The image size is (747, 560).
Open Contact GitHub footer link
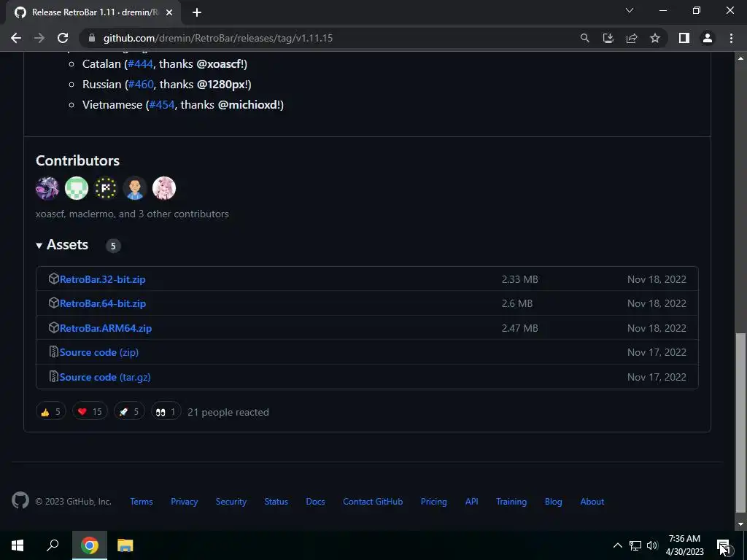point(373,502)
